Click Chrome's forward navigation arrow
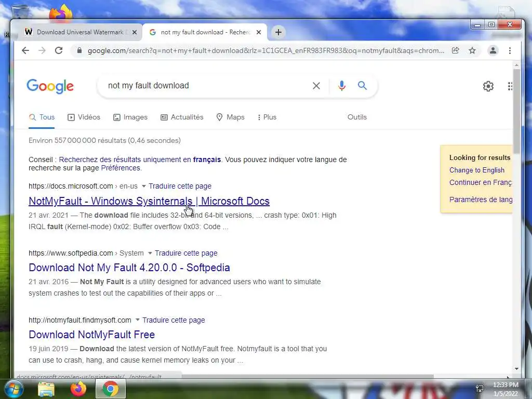This screenshot has width=532, height=399. pos(42,50)
